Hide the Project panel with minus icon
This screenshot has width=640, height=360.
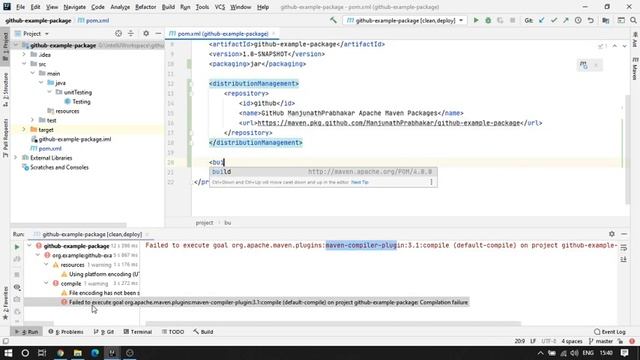click(158, 33)
